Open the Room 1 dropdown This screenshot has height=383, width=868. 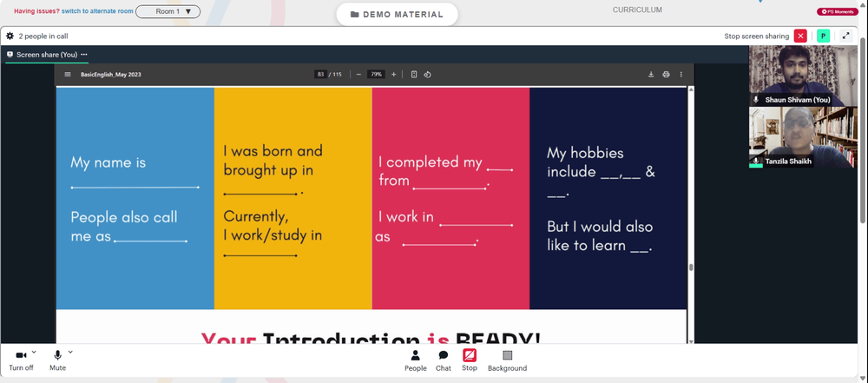[168, 11]
